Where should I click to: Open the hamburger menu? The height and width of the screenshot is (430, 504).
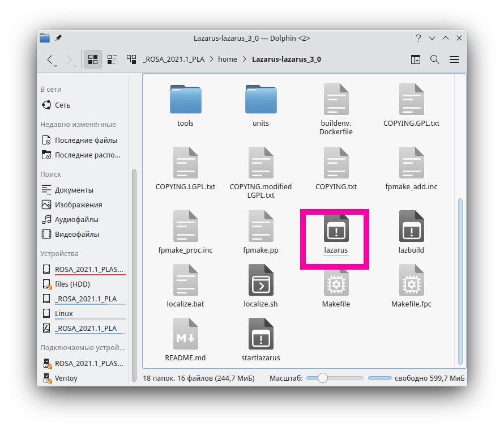tap(454, 59)
